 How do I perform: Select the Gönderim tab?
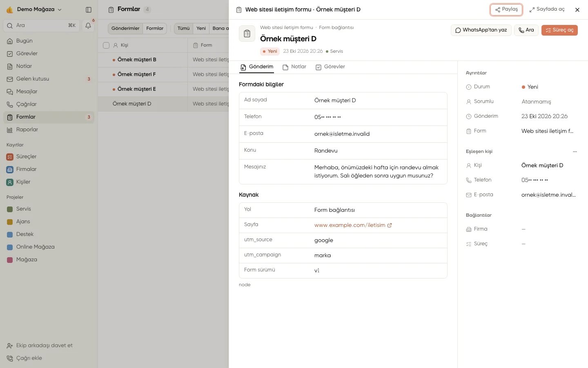(256, 67)
